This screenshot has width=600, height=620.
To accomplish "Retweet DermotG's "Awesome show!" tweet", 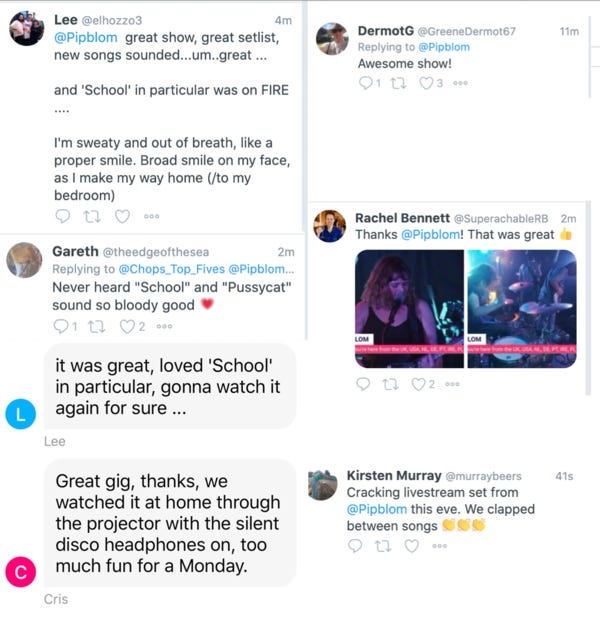I will (398, 83).
